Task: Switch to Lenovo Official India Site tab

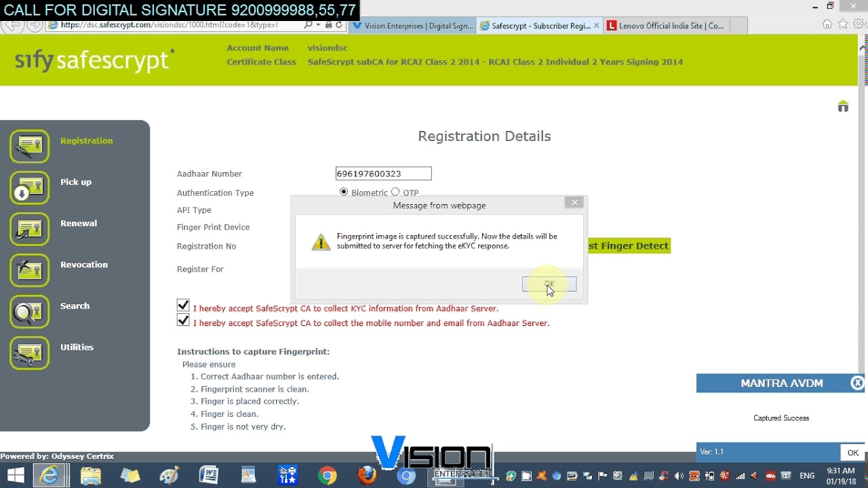Action: pyautogui.click(x=666, y=26)
